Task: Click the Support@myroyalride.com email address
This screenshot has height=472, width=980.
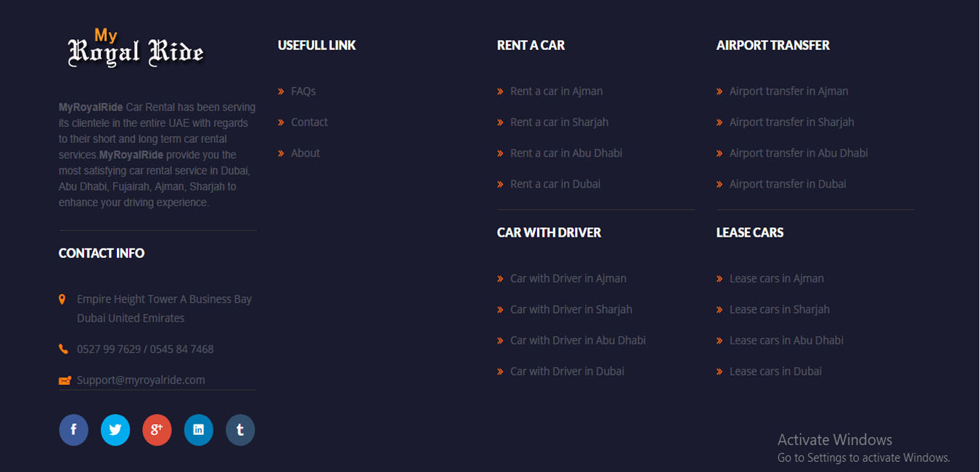Action: click(x=141, y=380)
